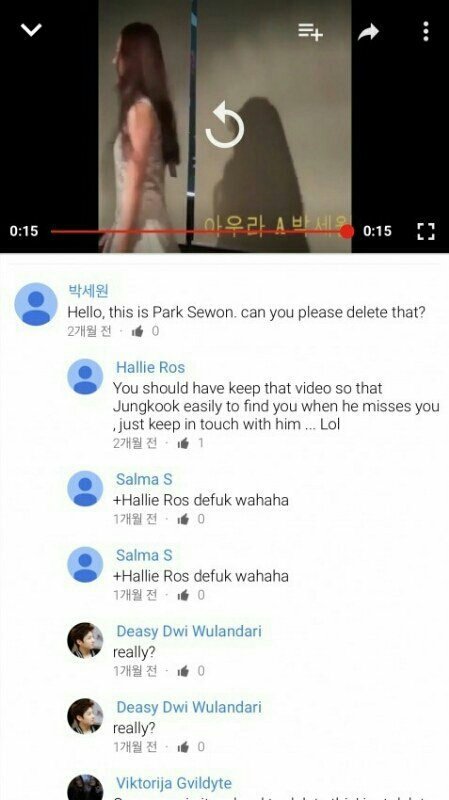
Task: Tap first Deasy Dwi Wulandari profile photo
Action: pyautogui.click(x=85, y=640)
